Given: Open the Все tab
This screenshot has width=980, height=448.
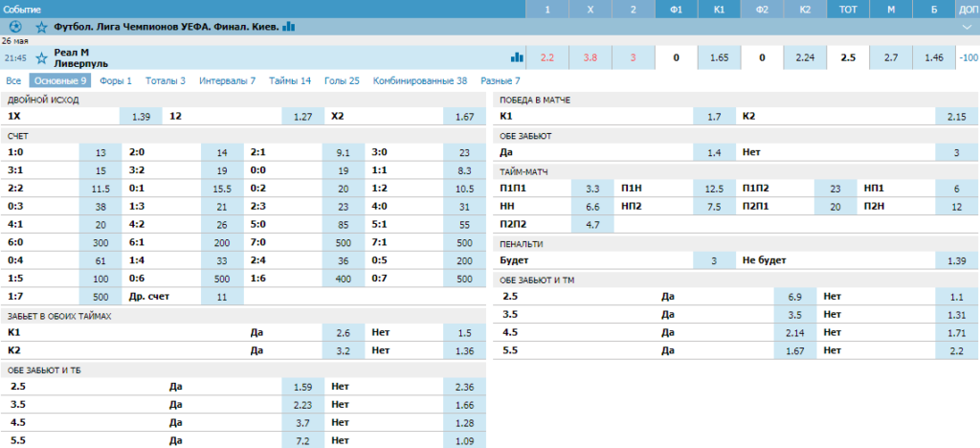Looking at the screenshot, I should tap(13, 80).
